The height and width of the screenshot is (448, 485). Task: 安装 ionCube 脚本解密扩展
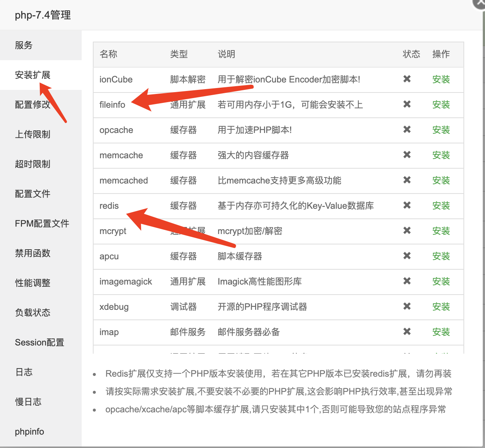441,79
